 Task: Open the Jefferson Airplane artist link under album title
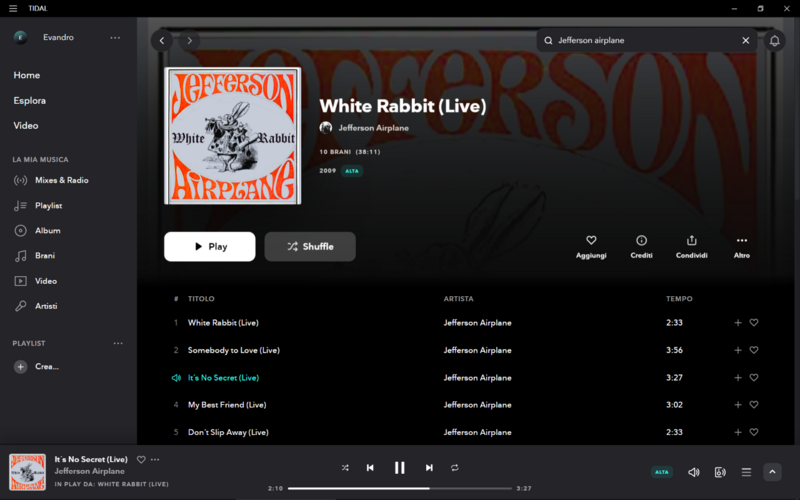coord(373,128)
